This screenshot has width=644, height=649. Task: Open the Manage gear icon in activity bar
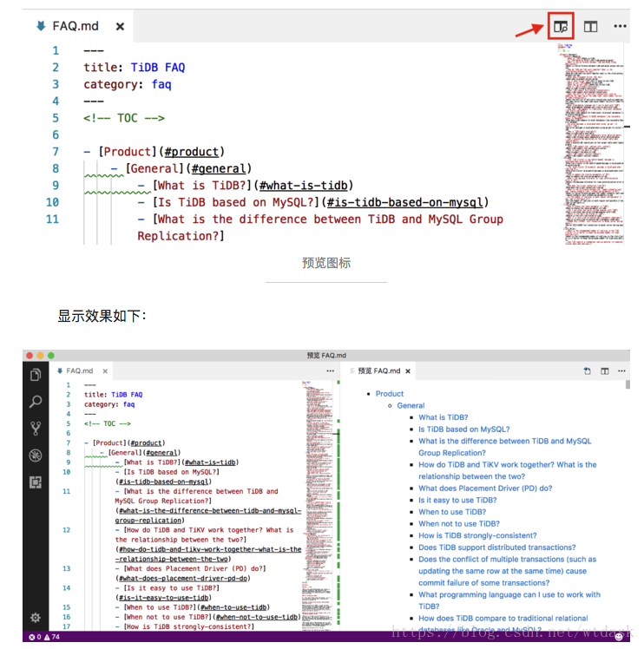tap(36, 618)
